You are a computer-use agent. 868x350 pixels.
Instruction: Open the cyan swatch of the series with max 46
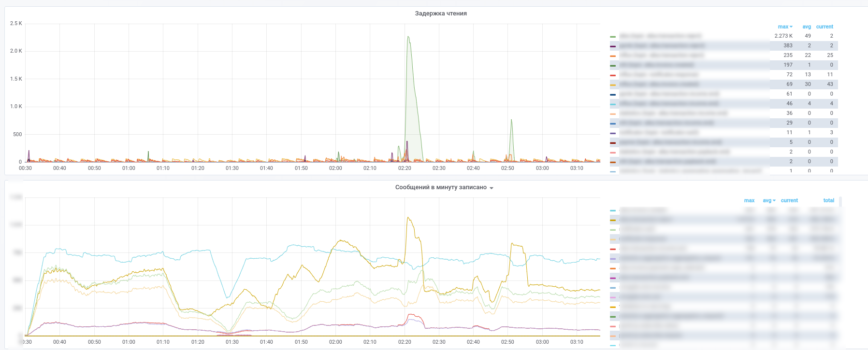[613, 104]
